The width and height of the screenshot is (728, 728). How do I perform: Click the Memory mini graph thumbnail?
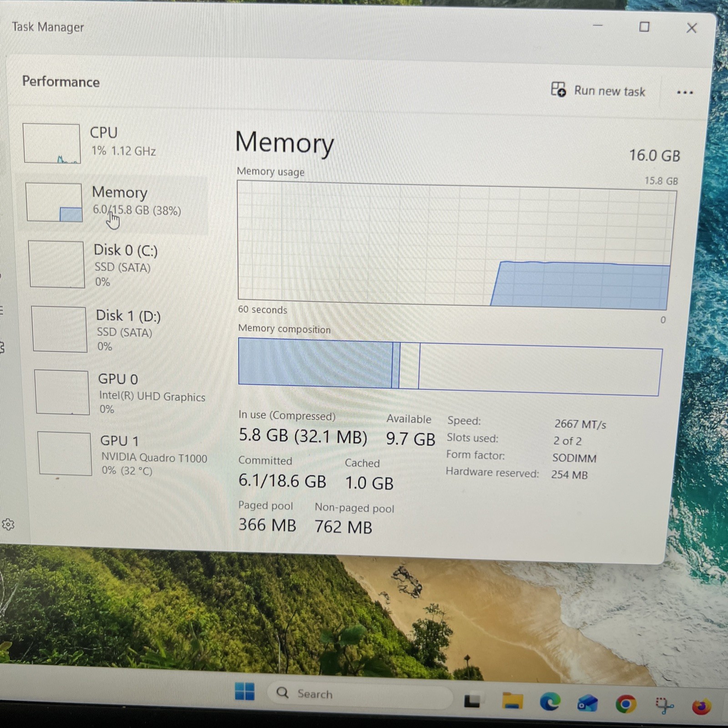tap(54, 202)
